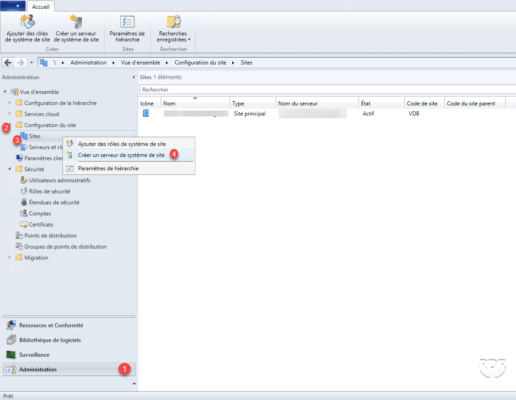The image size is (516, 400).
Task: Select Serveurs et rôles tree node icon
Action: [24, 147]
